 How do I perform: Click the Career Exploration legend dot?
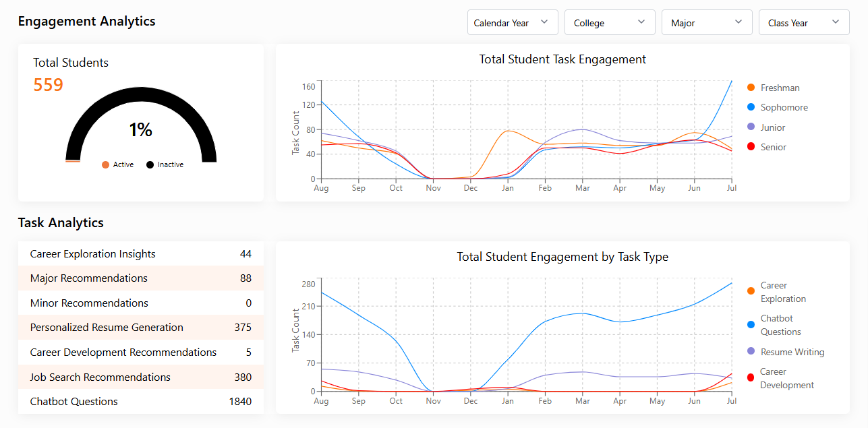751,291
